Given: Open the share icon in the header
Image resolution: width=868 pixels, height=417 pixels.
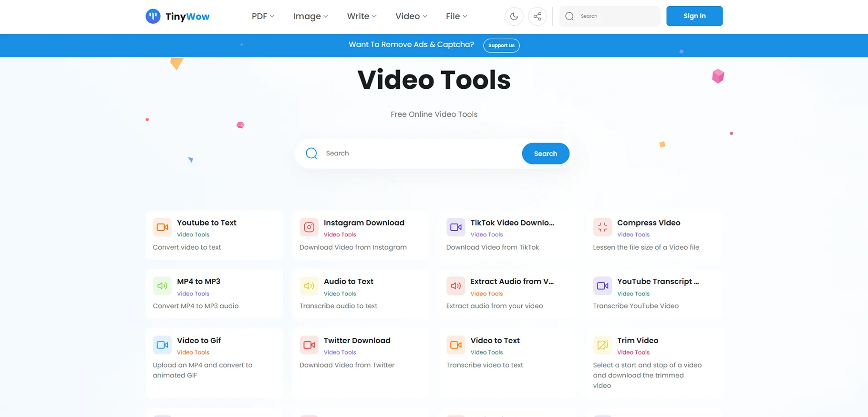Looking at the screenshot, I should (537, 16).
